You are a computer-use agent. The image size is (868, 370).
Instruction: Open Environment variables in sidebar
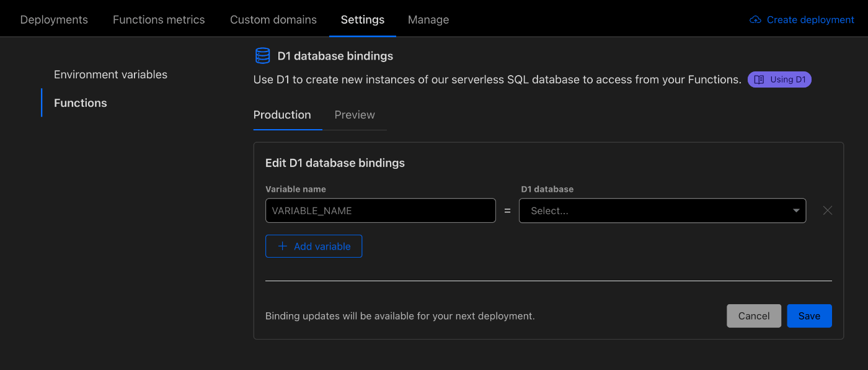pos(110,74)
